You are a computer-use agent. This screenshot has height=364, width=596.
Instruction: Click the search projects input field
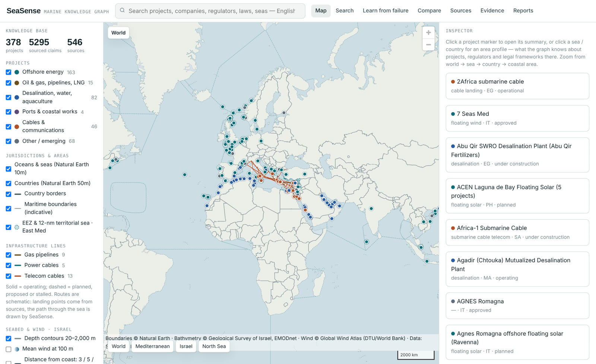(x=210, y=11)
